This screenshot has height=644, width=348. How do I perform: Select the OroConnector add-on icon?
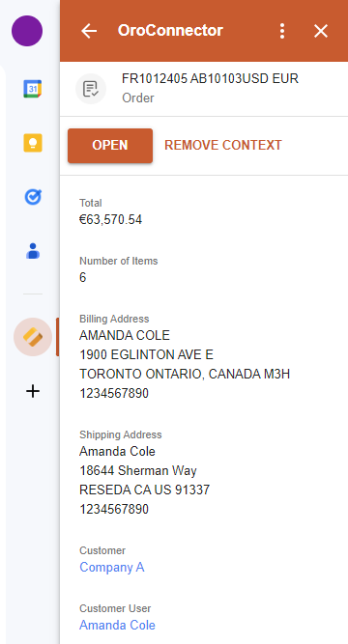(x=33, y=337)
